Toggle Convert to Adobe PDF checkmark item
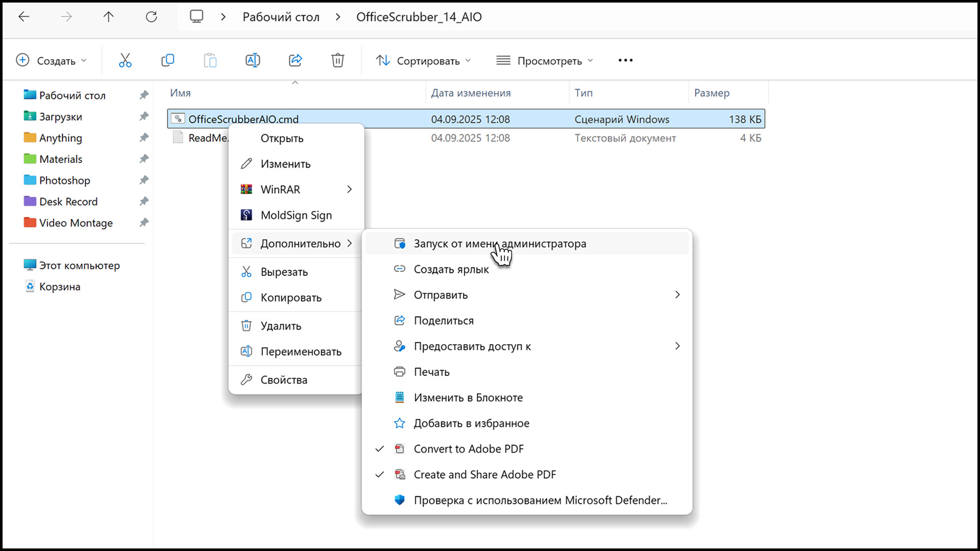980x551 pixels. click(x=468, y=449)
